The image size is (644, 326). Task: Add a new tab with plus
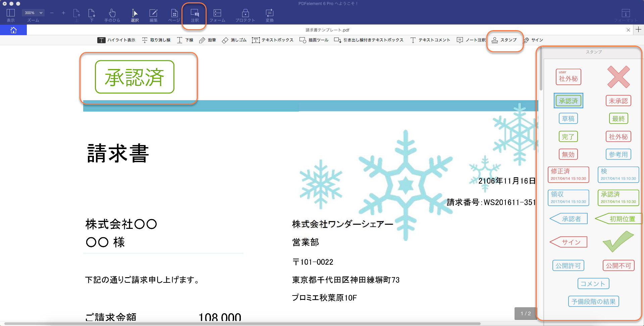[639, 29]
